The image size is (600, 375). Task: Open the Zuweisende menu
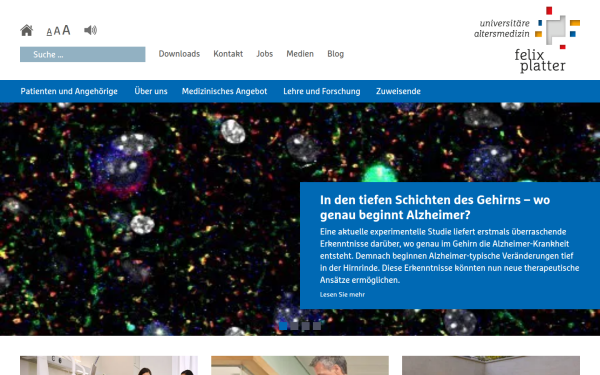click(x=398, y=91)
